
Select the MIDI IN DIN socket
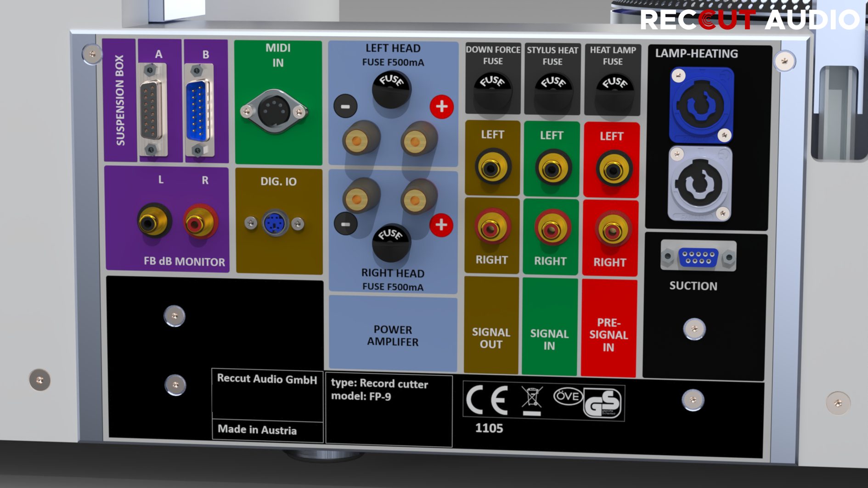(x=274, y=111)
